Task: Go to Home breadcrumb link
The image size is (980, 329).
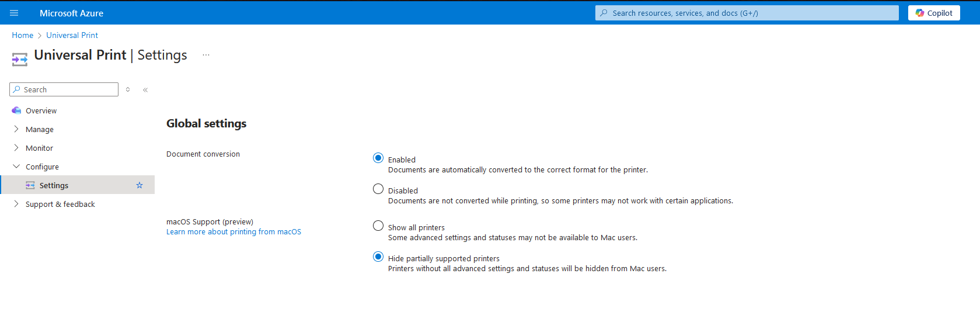Action: coord(23,35)
